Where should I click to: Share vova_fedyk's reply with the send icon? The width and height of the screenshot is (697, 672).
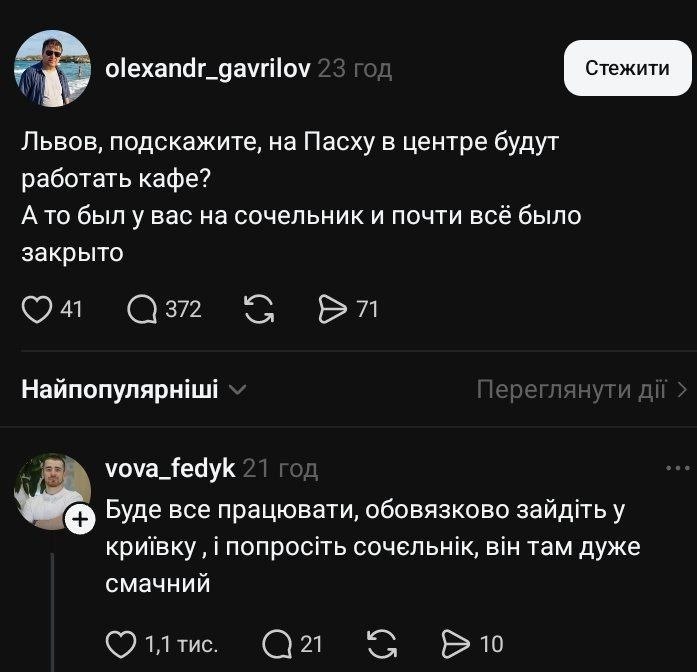tap(455, 643)
